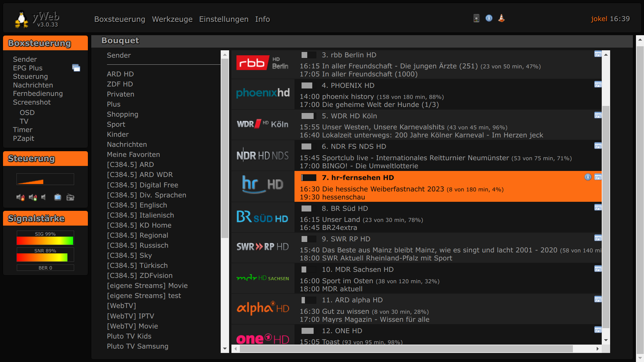Viewport: 644px width, 362px height.
Task: Launch VLC stream via cone icon
Action: click(x=501, y=18)
